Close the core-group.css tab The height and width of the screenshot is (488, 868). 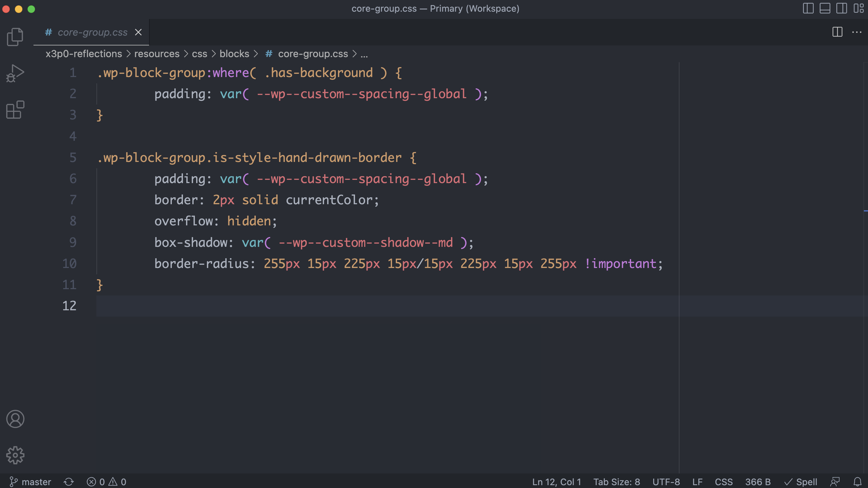[x=138, y=32]
